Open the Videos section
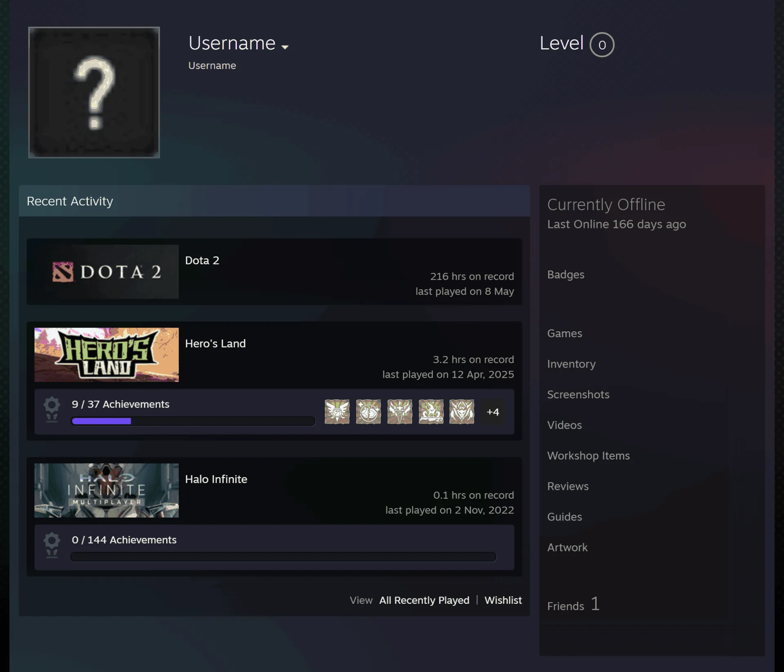 point(564,425)
